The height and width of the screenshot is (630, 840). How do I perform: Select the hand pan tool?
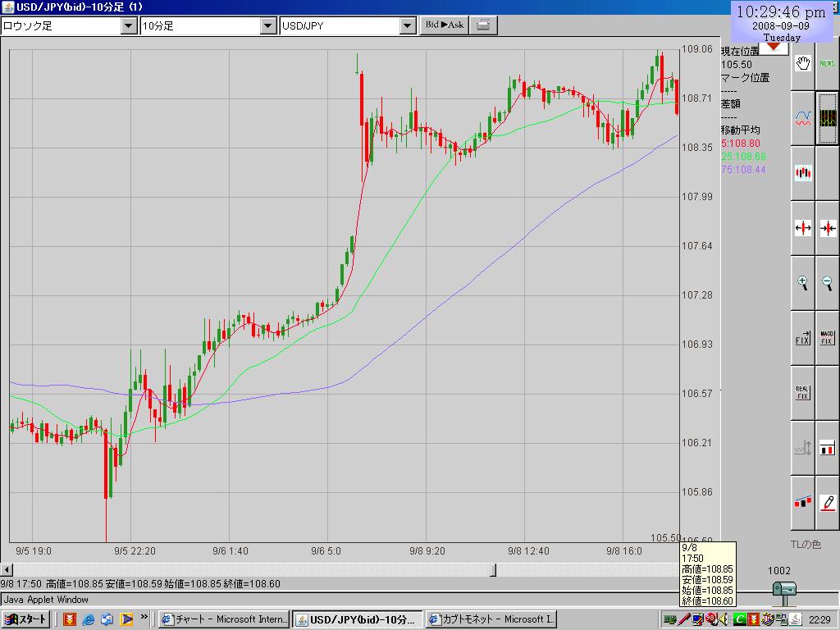point(803,63)
